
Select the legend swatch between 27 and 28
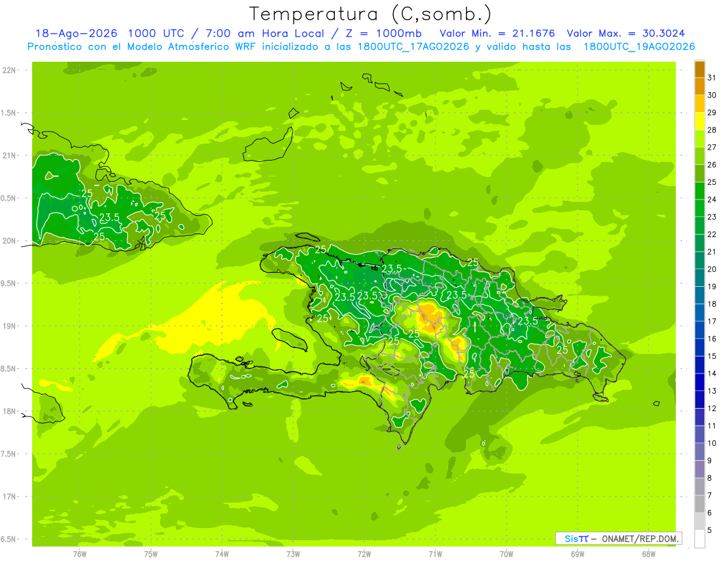tap(699, 138)
